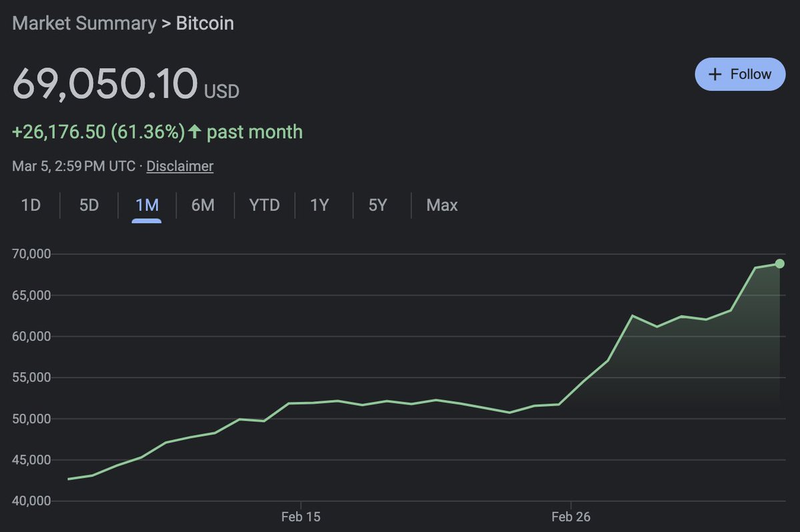Select the YTD time range tab
Viewport: 800px width, 532px height.
pos(264,205)
